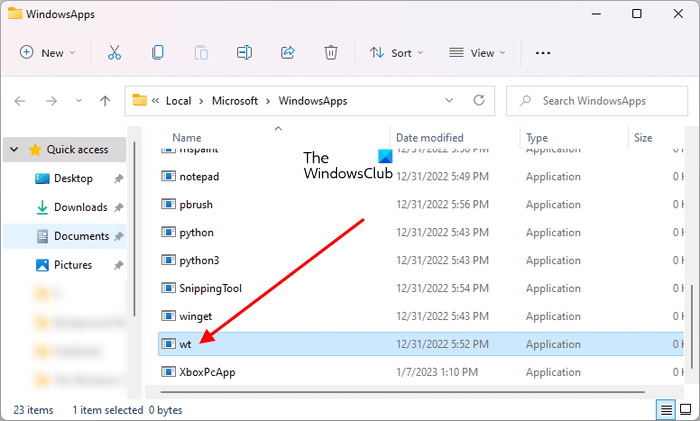This screenshot has width=700, height=421.
Task: Click the Cut scissors icon
Action: click(114, 53)
